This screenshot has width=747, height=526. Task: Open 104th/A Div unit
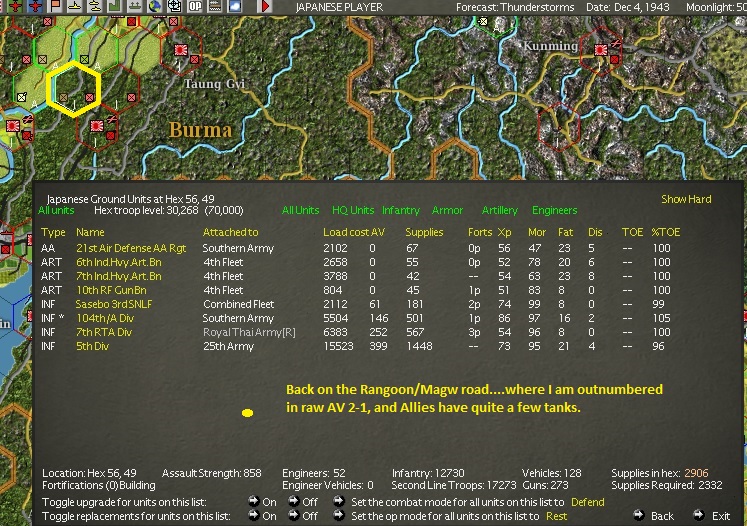click(105, 318)
